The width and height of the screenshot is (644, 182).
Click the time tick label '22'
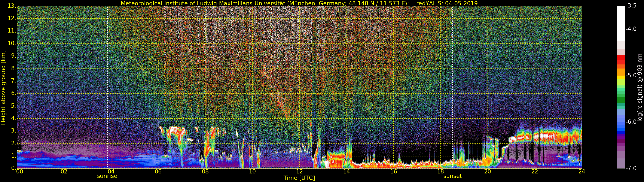point(534,172)
